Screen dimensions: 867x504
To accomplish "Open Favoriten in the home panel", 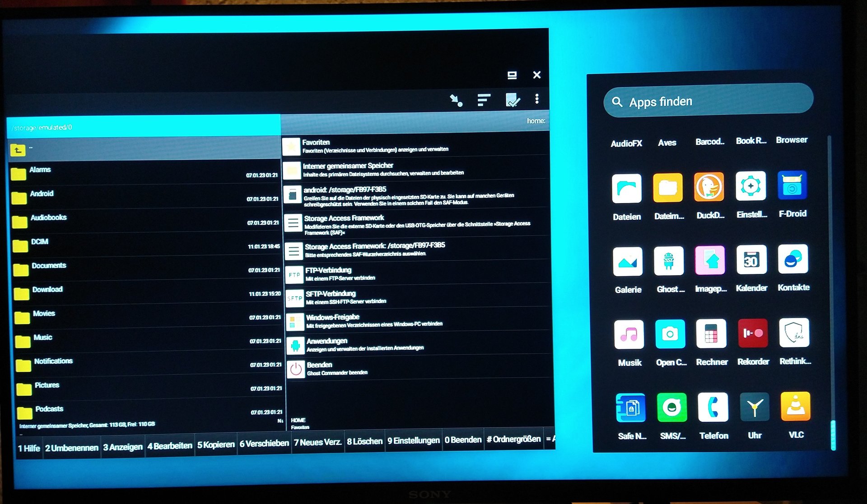I will coord(415,145).
